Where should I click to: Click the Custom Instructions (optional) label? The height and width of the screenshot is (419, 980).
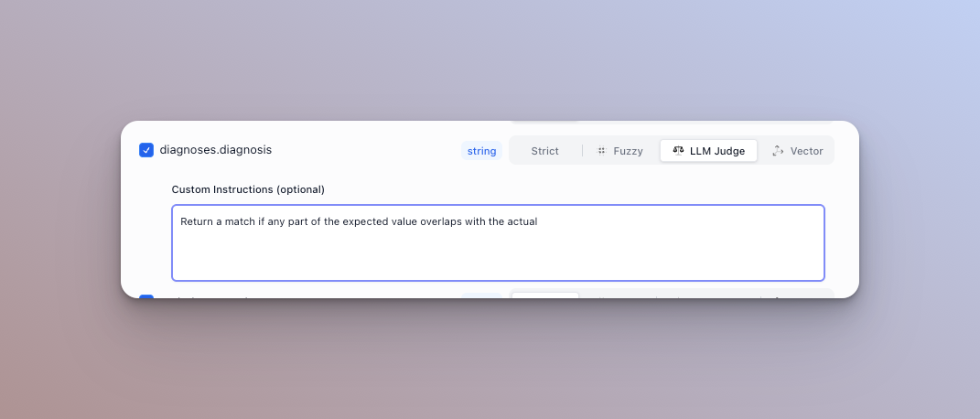pyautogui.click(x=248, y=189)
